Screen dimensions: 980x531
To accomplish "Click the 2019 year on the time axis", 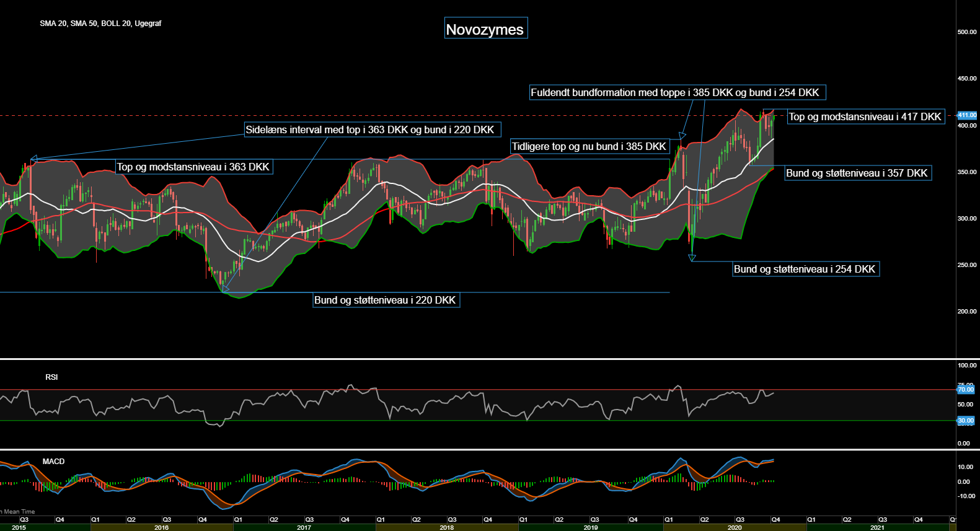I will pyautogui.click(x=590, y=528).
